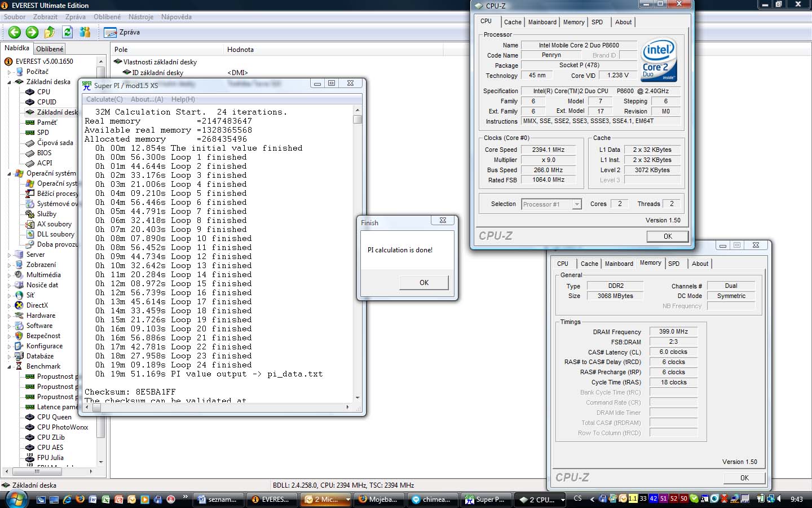The width and height of the screenshot is (812, 508).
Task: Expand the Multimédia tree node
Action: point(10,275)
